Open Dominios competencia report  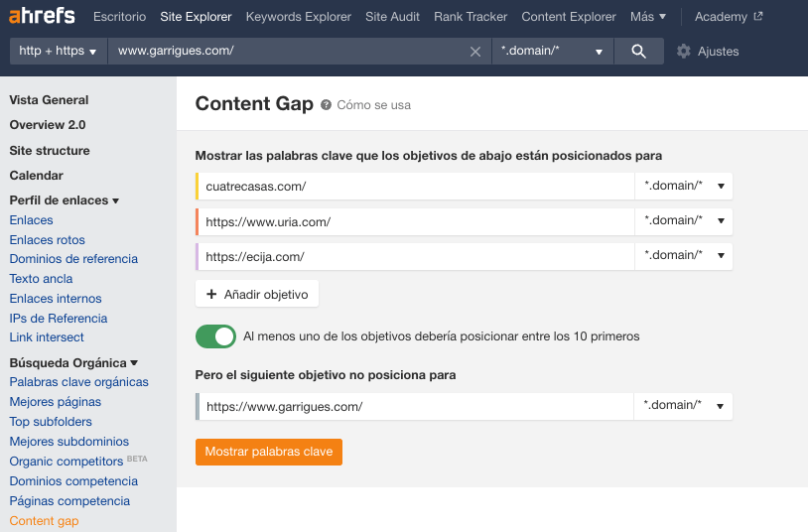click(73, 481)
